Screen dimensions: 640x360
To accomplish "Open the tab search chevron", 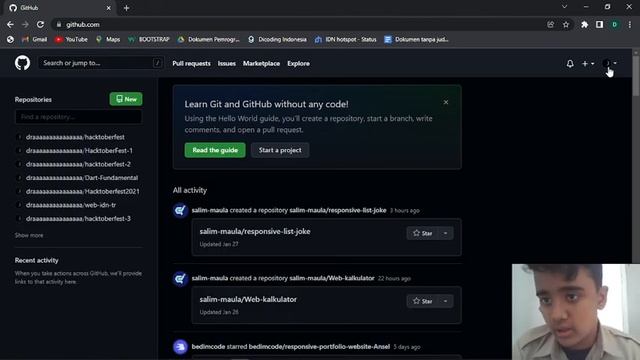I will pyautogui.click(x=564, y=7).
